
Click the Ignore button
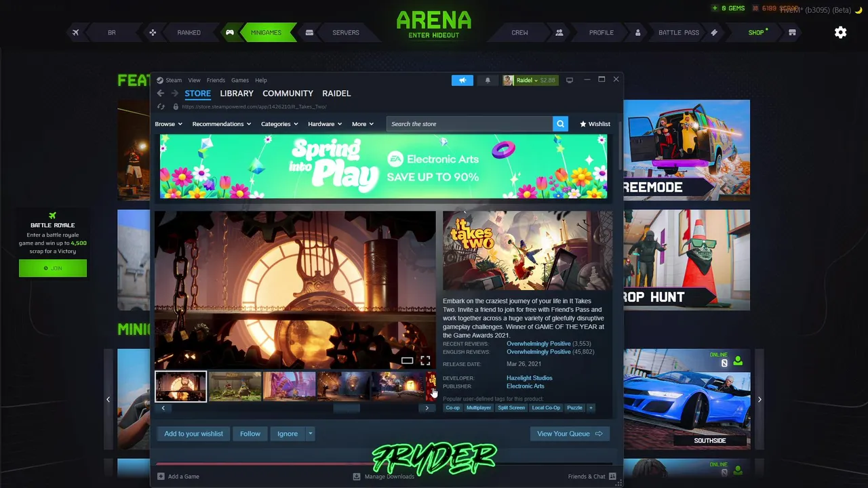coord(288,434)
